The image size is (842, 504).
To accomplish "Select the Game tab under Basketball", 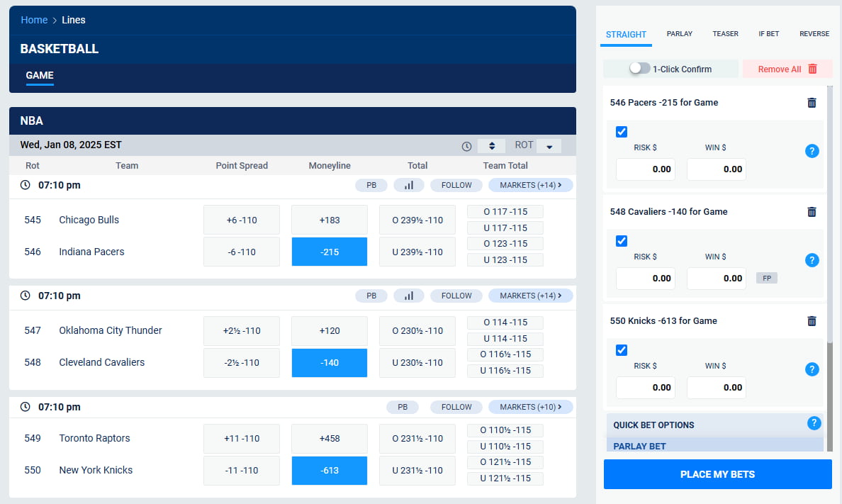I will pyautogui.click(x=40, y=76).
